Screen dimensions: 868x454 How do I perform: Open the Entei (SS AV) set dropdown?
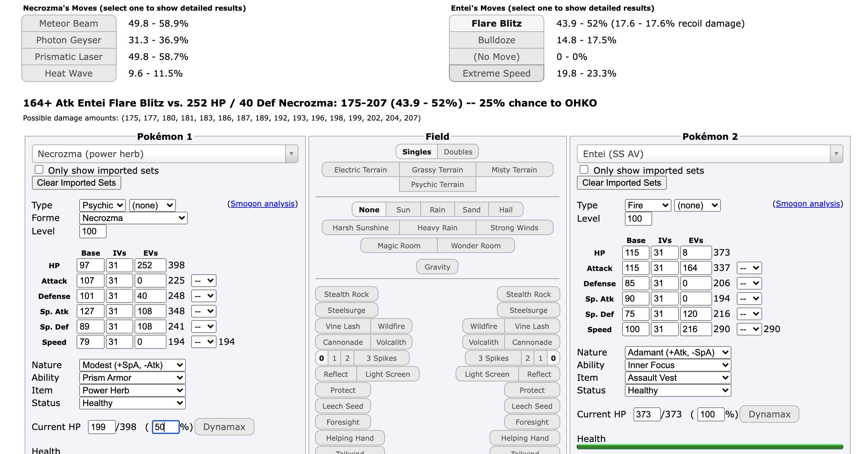(710, 154)
